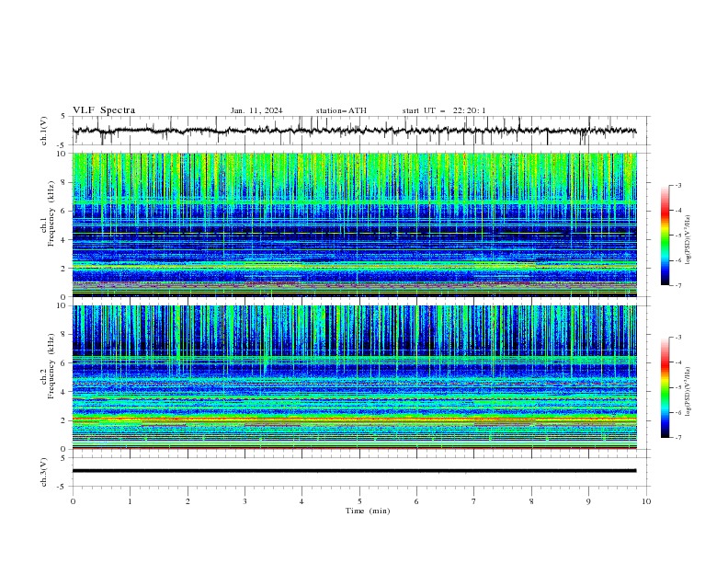Image resolution: width=728 pixels, height=563 pixels.
Task: Click the "-5" label on ch.1 color bar
Action: click(677, 236)
